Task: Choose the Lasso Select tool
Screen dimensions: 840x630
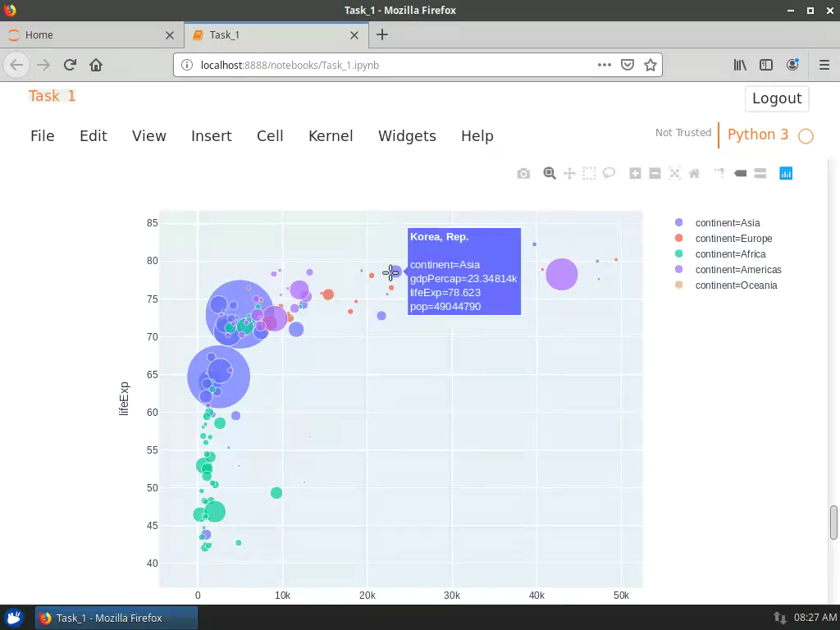Action: [609, 173]
